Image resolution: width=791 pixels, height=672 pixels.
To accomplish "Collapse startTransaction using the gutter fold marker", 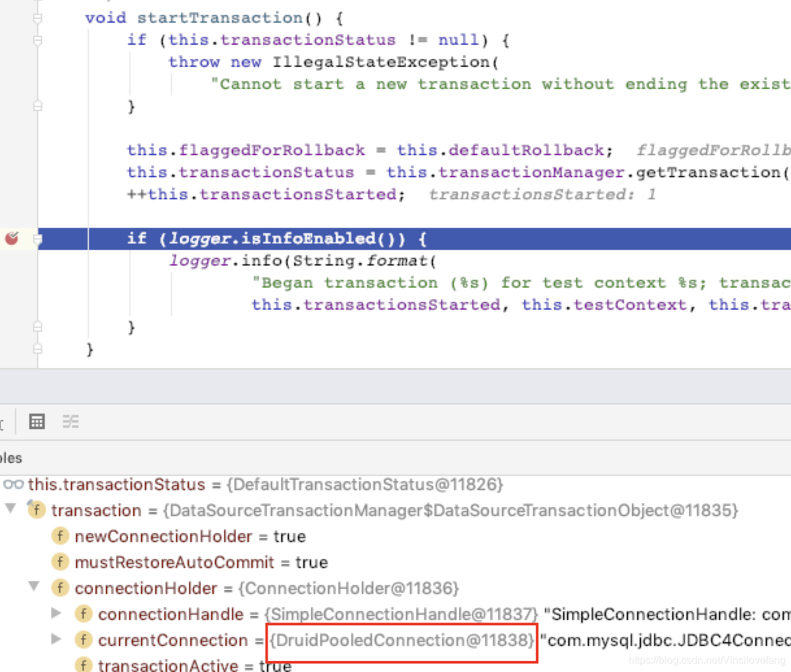I will coord(38,18).
